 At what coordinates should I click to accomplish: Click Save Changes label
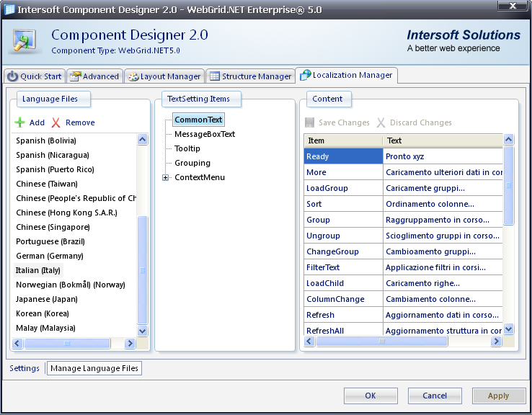[344, 122]
